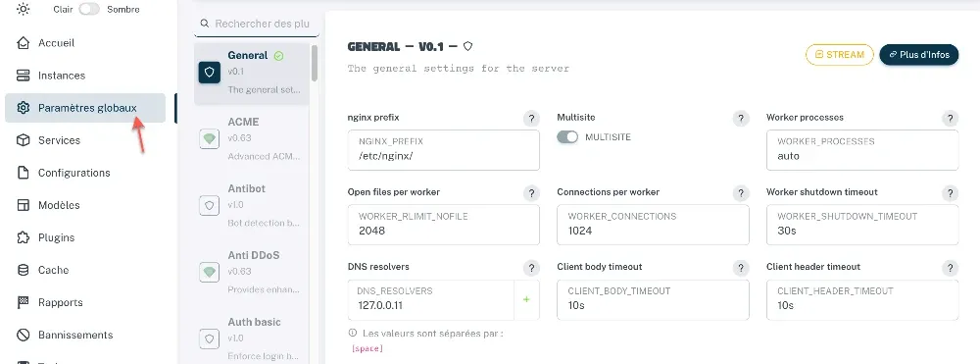The height and width of the screenshot is (364, 980).
Task: Edit the DNS_RESOLVERS field
Action: [430, 299]
